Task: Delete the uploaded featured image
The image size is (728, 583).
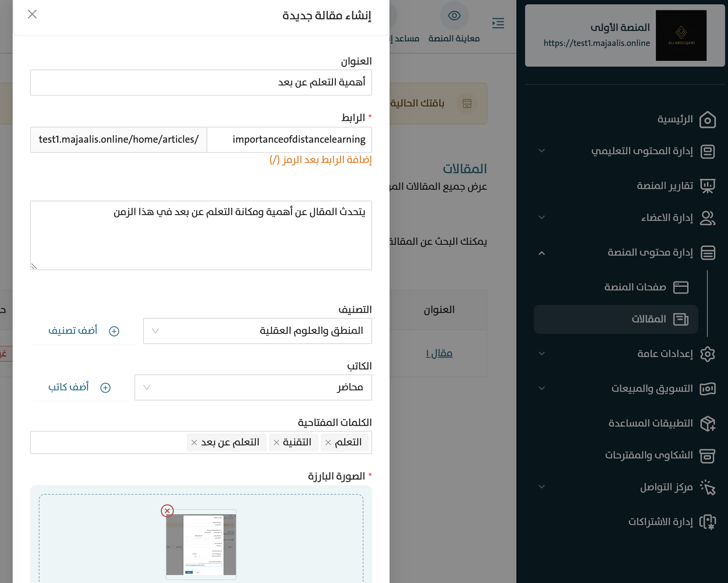Action: point(167,511)
